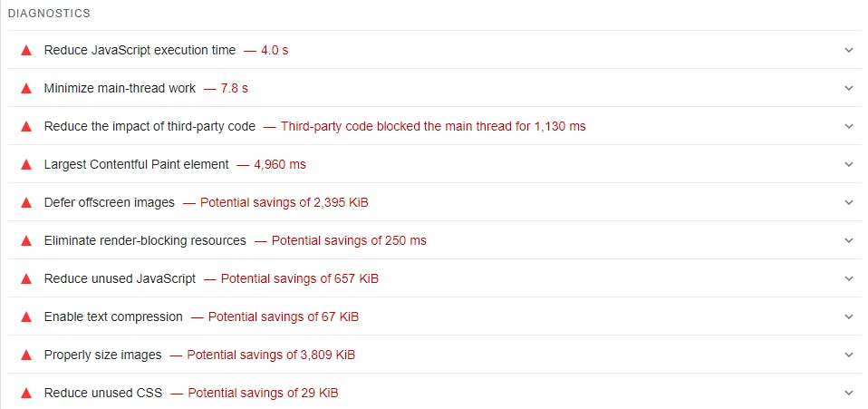Click the warning triangle for Largest Contentful Paint element
The height and width of the screenshot is (409, 868).
tap(26, 165)
